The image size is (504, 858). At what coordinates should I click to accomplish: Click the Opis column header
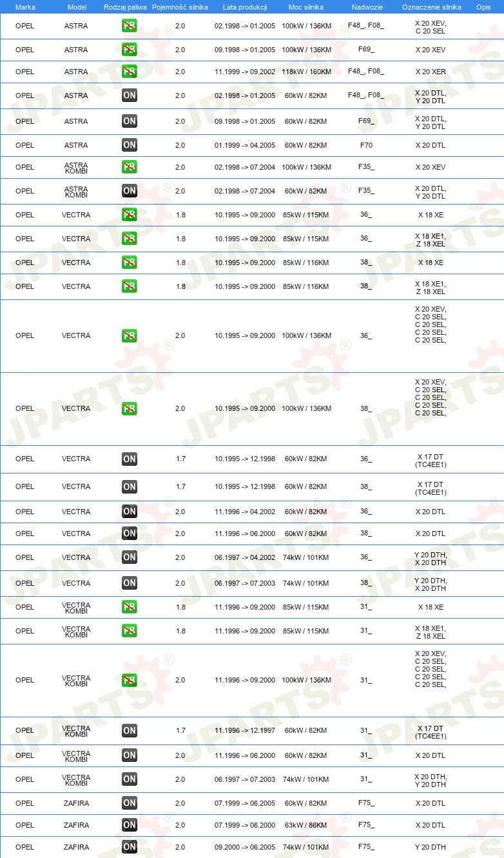(483, 7)
